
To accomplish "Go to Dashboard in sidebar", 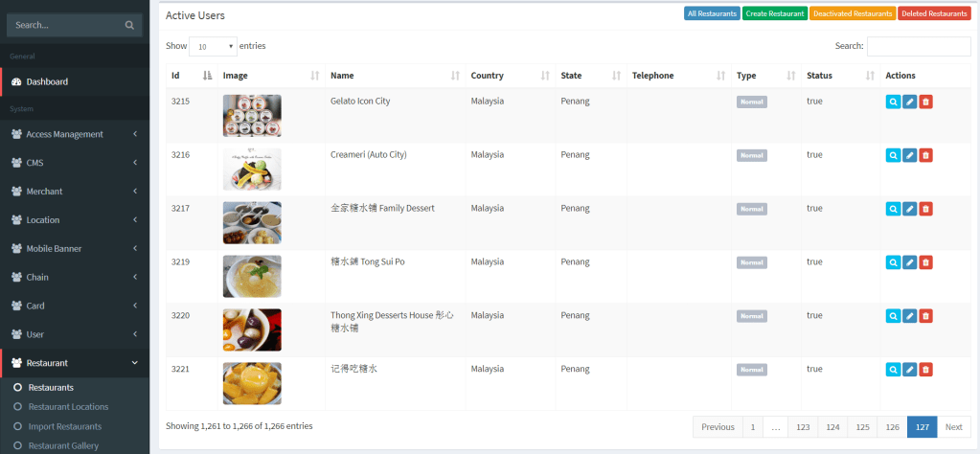I will click(x=47, y=82).
